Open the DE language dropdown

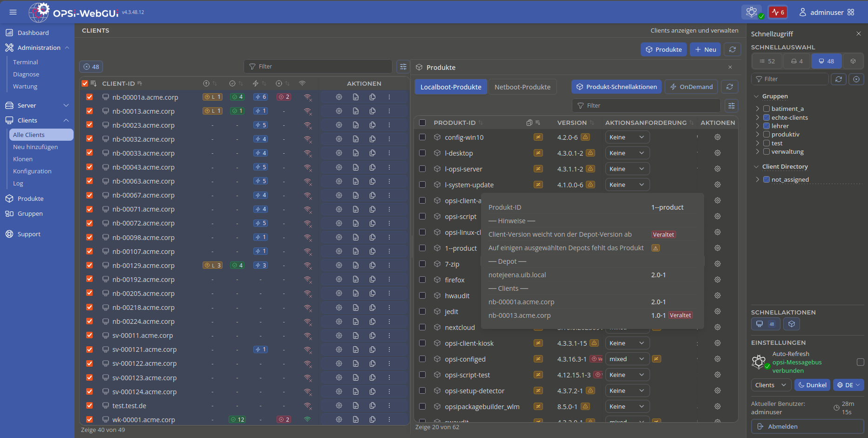(x=848, y=385)
